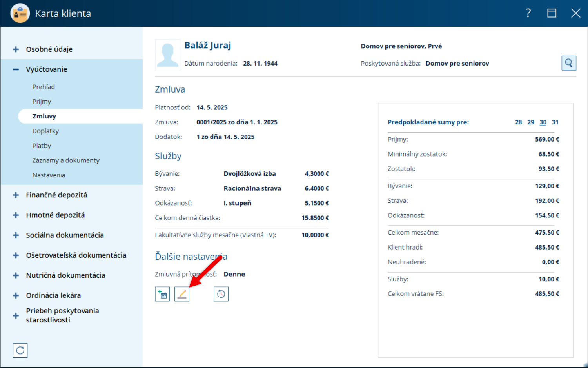Expand the Sociálna dokumentácia section
Image resolution: width=588 pixels, height=368 pixels.
pyautogui.click(x=16, y=235)
